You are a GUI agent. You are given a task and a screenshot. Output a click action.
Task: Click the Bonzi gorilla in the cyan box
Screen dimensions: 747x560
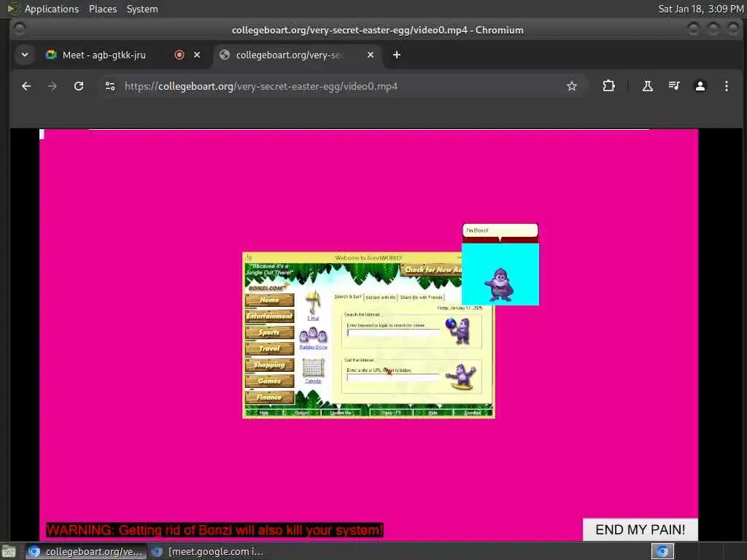coord(499,285)
